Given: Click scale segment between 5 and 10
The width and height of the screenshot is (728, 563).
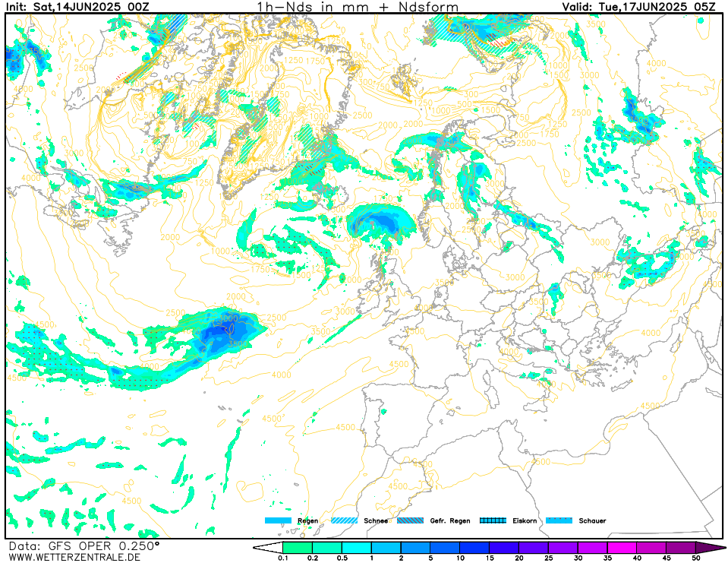Looking at the screenshot, I should tap(446, 548).
